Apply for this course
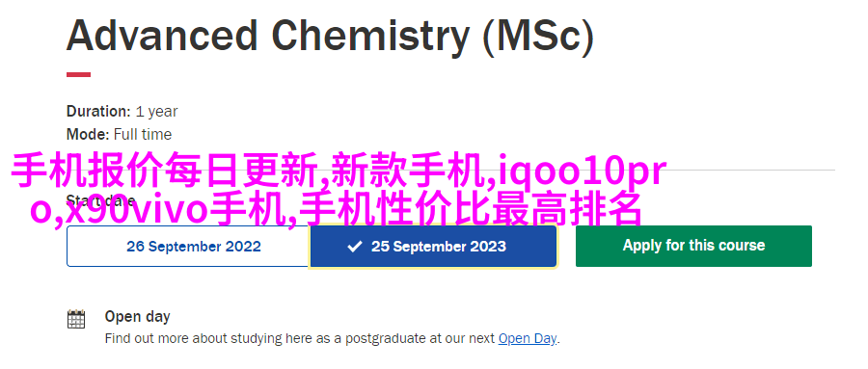This screenshot has width=868, height=369. [693, 246]
